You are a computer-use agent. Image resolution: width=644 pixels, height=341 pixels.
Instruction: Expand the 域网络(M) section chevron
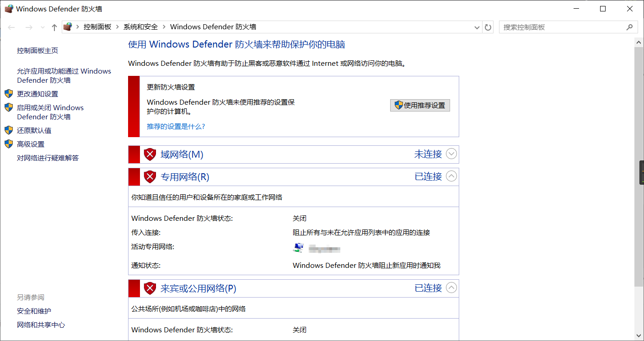(451, 154)
